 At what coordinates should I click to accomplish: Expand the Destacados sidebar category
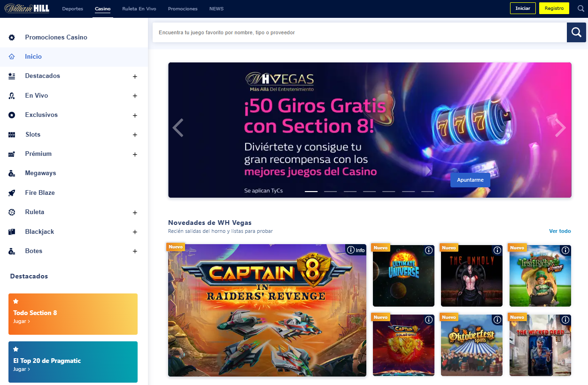pyautogui.click(x=135, y=77)
